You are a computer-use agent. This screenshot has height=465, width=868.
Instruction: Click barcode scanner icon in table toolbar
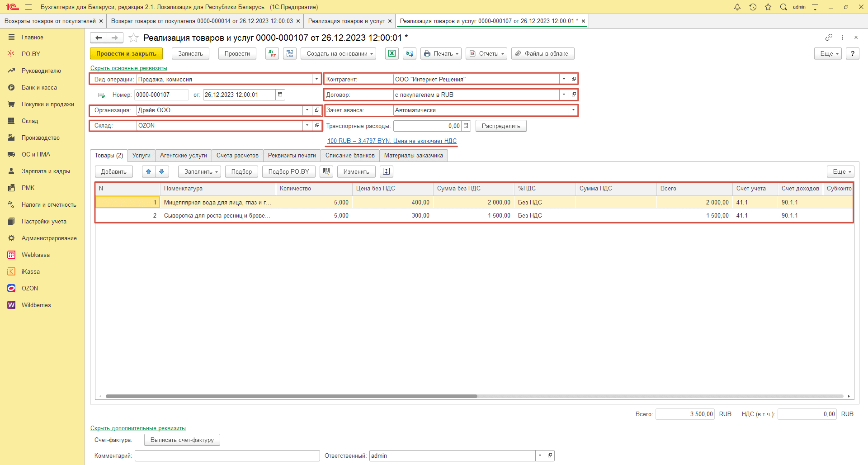point(326,171)
